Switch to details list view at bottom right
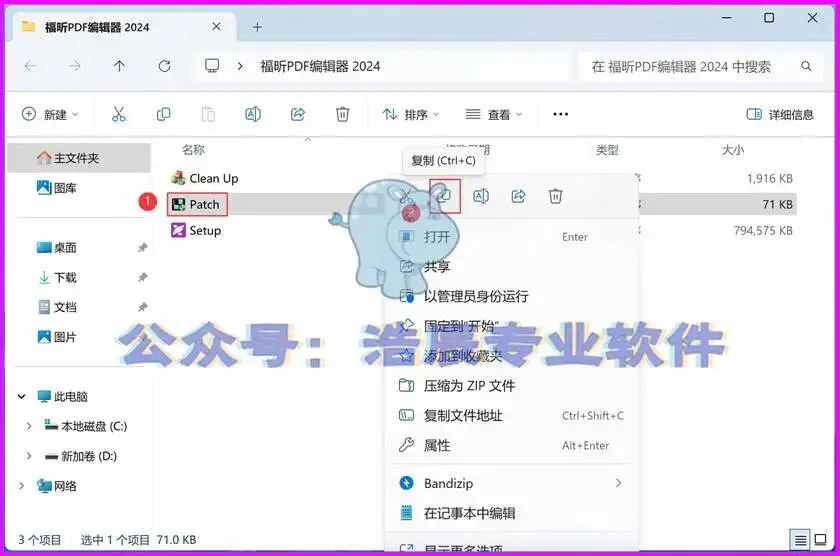 (x=800, y=540)
